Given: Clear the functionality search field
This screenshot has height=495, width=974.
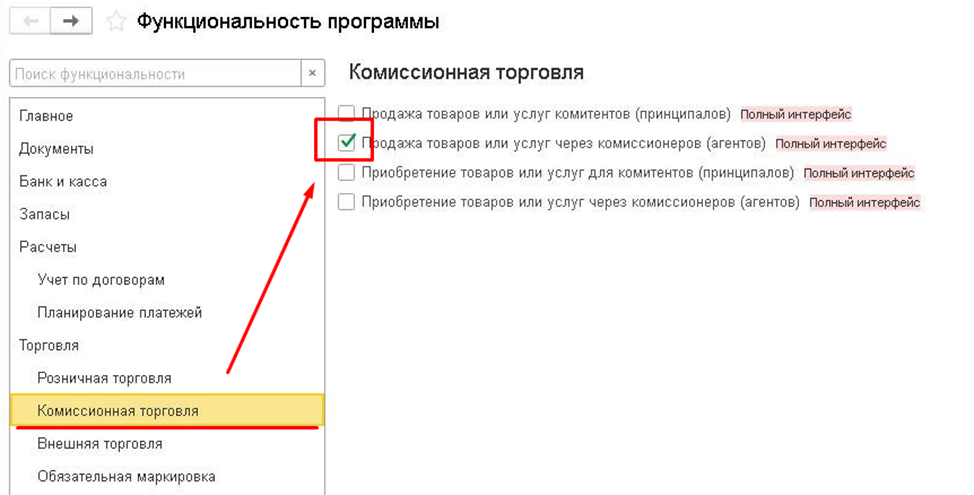Looking at the screenshot, I should pyautogui.click(x=312, y=74).
